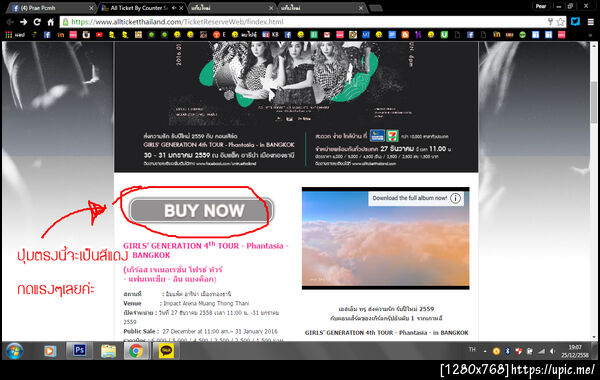Image resolution: width=600 pixels, height=380 pixels.
Task: Open the YouTube bookmark icon
Action: 99,35
